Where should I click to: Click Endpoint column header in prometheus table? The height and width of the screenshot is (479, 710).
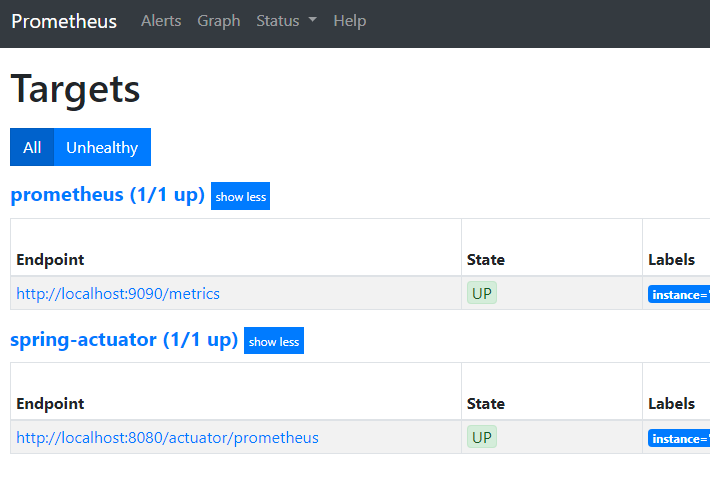click(x=50, y=260)
